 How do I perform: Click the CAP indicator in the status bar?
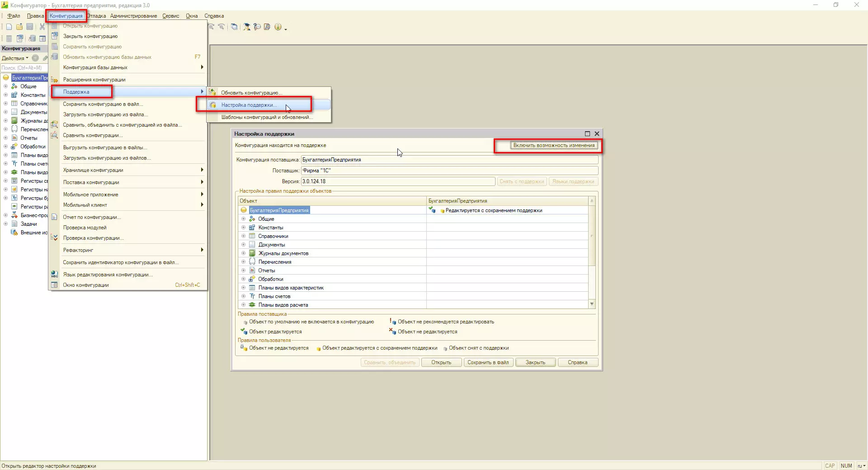[830, 466]
